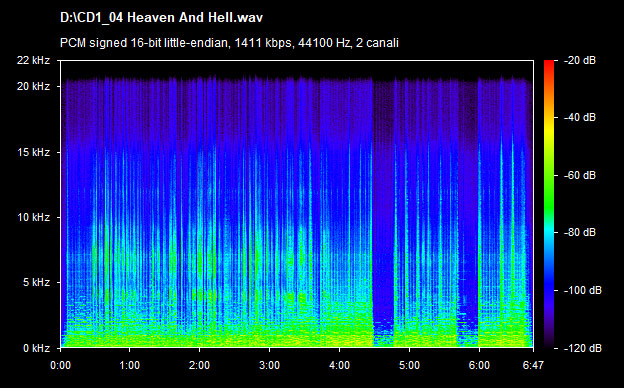The image size is (624, 388).
Task: Select the 5:00 time marker
Action: [410, 365]
